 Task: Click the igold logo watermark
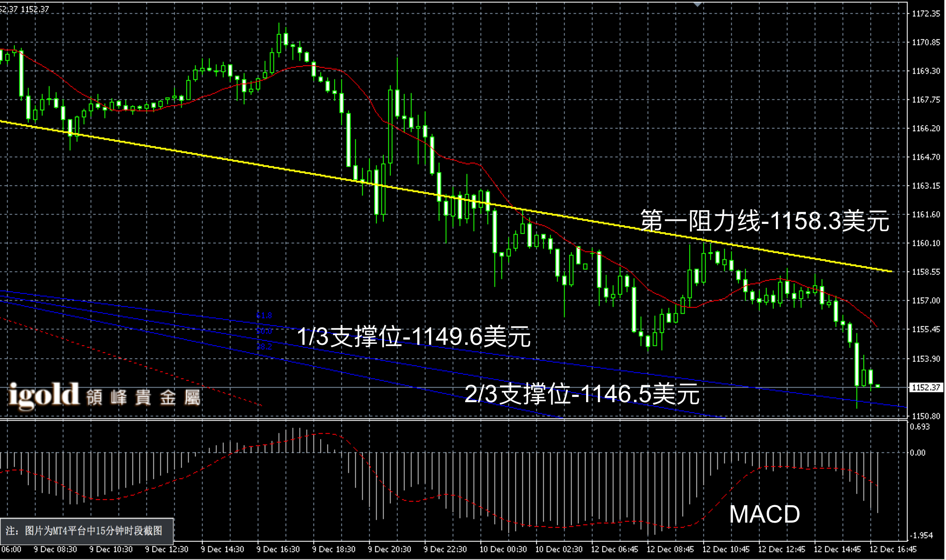pos(44,395)
